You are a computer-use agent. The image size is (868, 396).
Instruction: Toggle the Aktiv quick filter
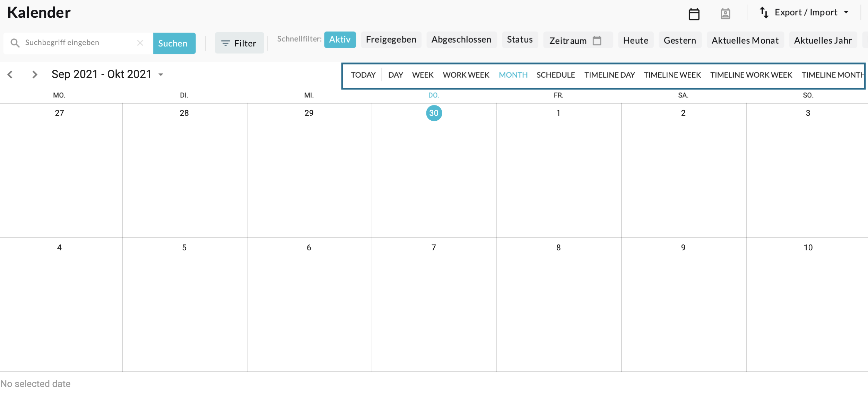(x=340, y=40)
